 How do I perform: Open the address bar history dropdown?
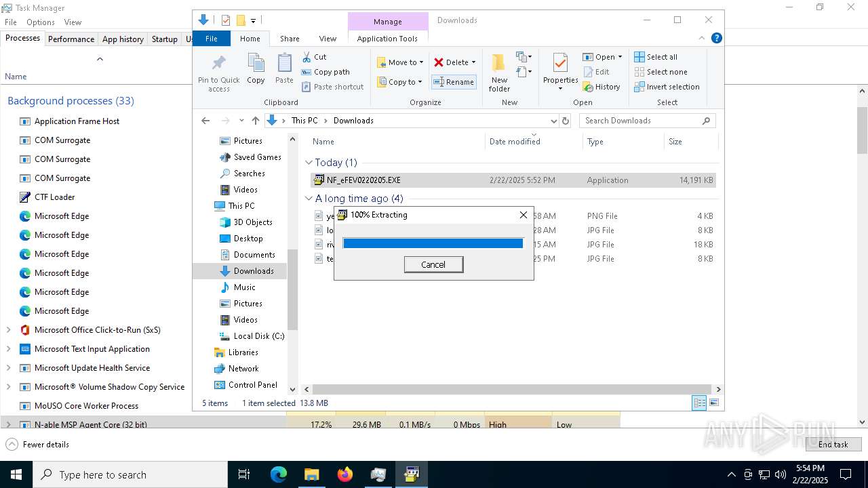553,121
